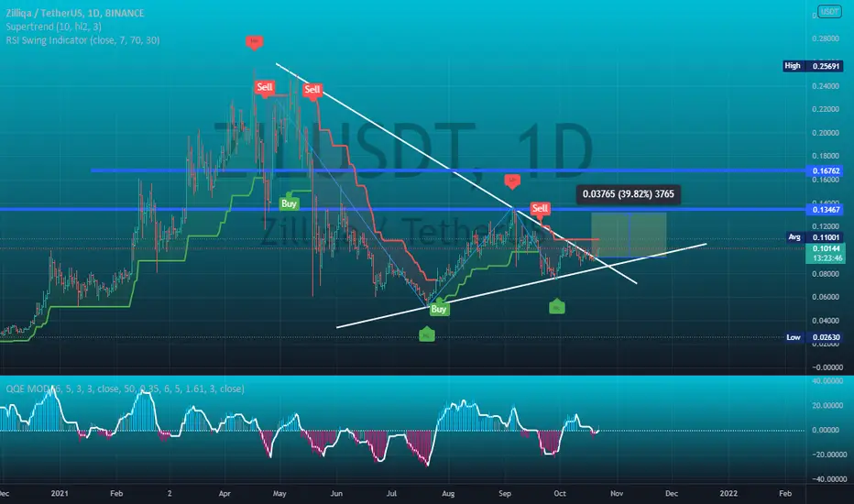Click the 0.28000 price axis value
This screenshot has width=854, height=504.
point(825,38)
